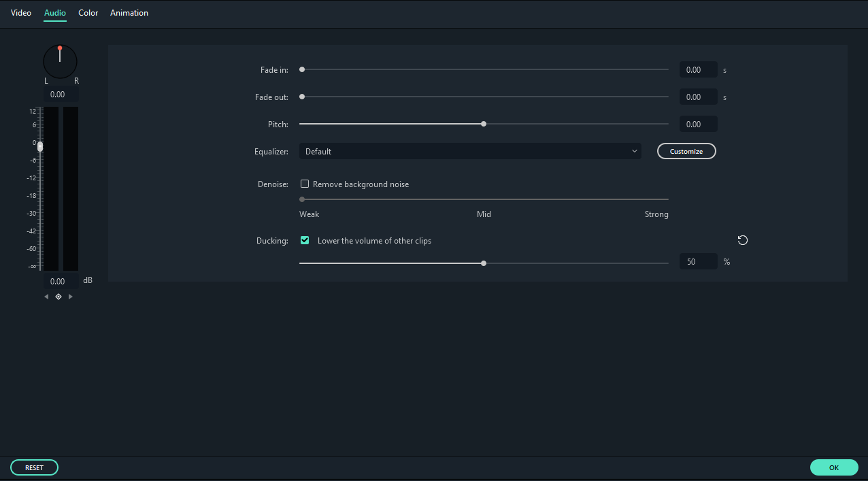Switch to the Video tab
Image resolution: width=868 pixels, height=481 pixels.
click(21, 13)
